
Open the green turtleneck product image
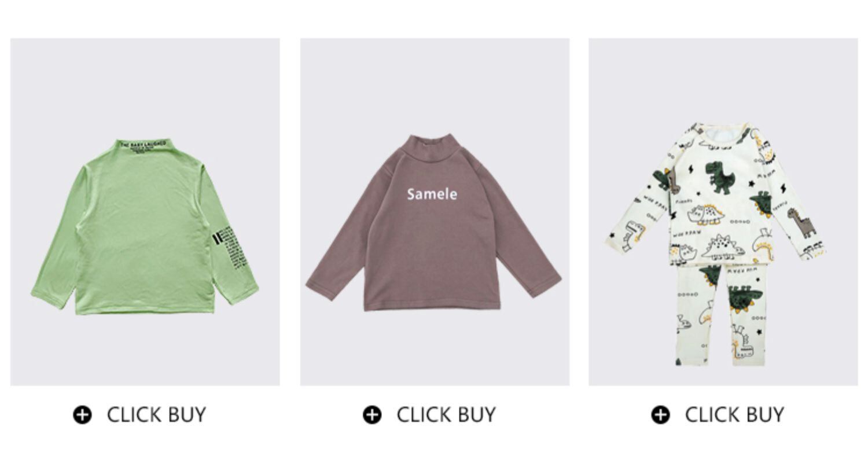pyautogui.click(x=145, y=226)
